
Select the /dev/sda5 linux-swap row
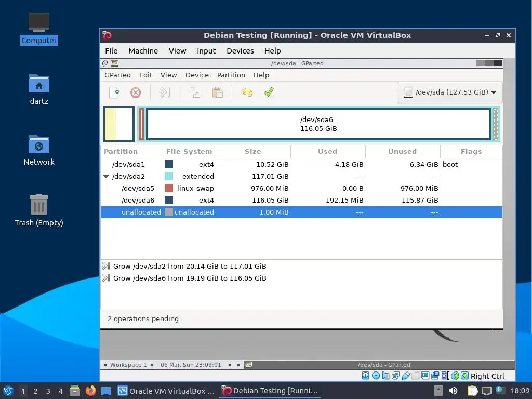point(301,188)
